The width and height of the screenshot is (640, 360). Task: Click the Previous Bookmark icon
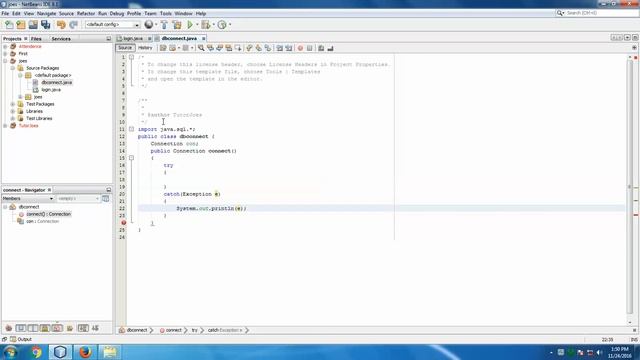249,48
